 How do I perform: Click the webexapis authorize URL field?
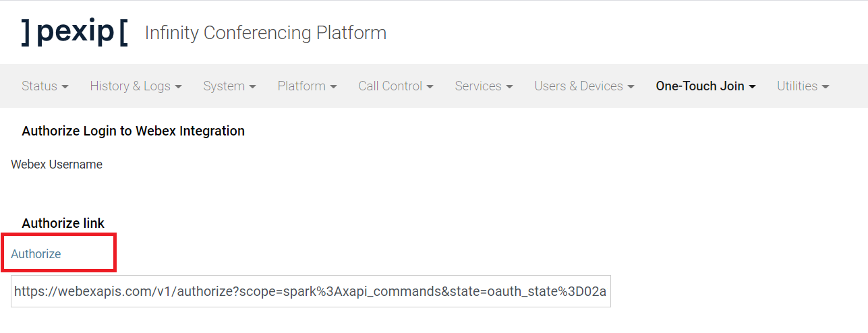coord(310,291)
